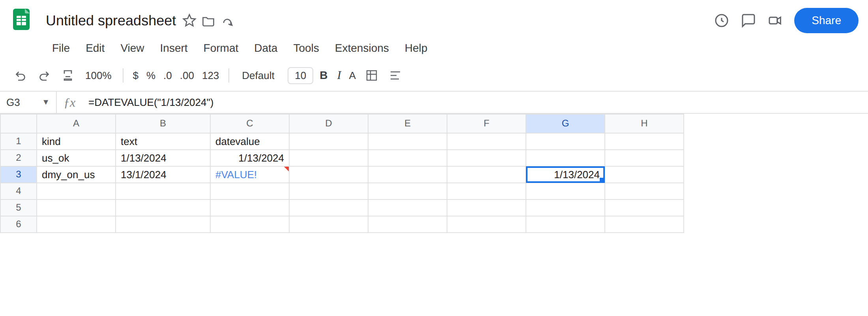Select column H header
Image resolution: width=868 pixels, height=316 pixels.
644,124
